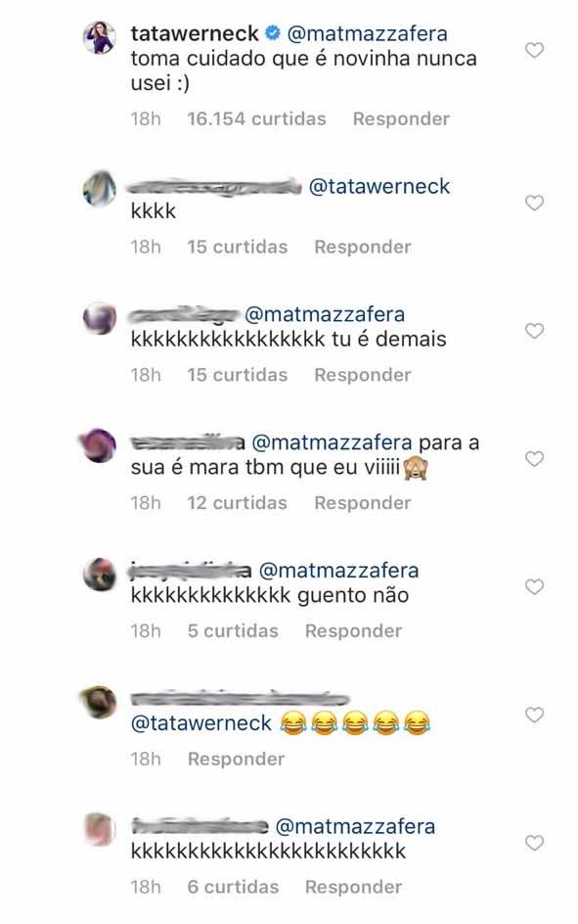Image resolution: width=578 pixels, height=924 pixels.
Task: Open tatawerneck's verified badge
Action: click(x=273, y=33)
